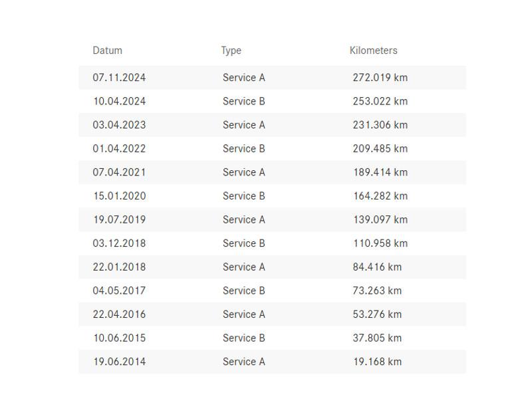The width and height of the screenshot is (532, 399).
Task: Click the 01.04.2022 date entry
Action: [119, 149]
